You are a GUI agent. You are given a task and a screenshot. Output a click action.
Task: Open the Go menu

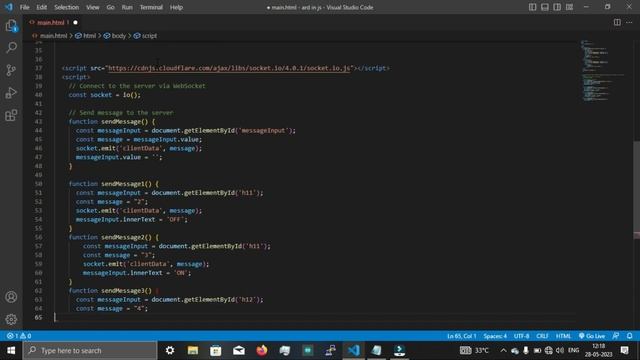tap(111, 7)
